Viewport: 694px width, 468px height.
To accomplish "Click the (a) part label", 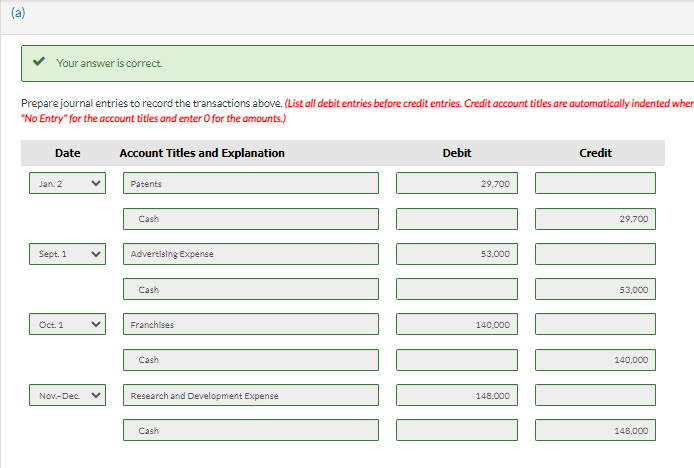I will [18, 12].
